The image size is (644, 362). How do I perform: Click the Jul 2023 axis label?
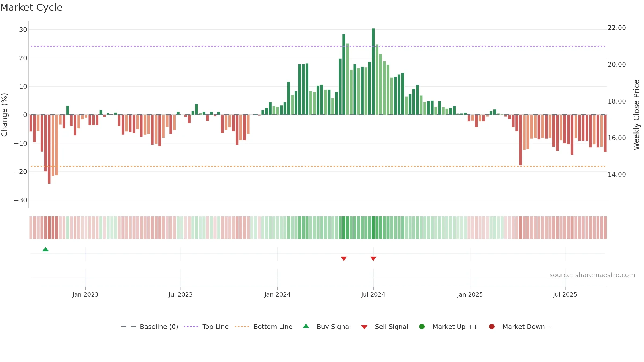[x=181, y=295]
